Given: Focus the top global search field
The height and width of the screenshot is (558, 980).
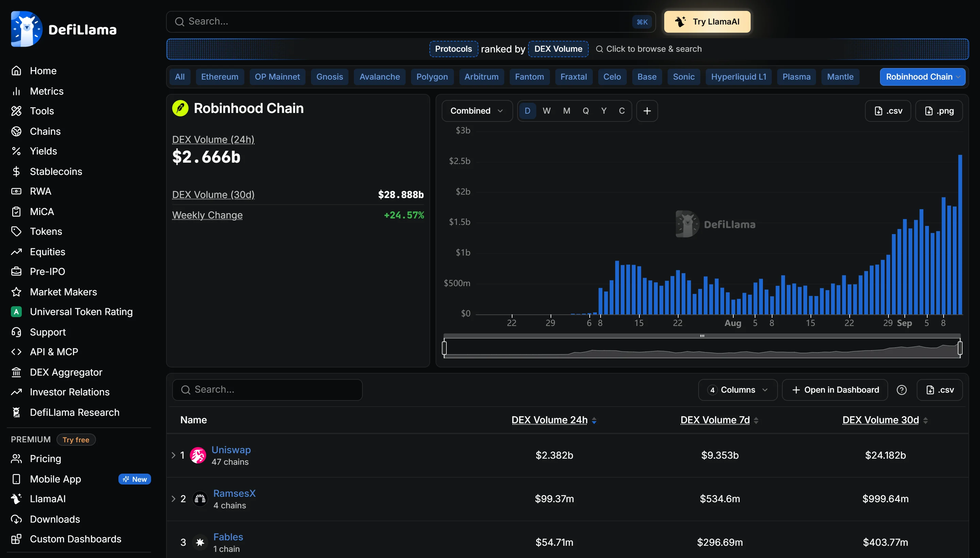Looking at the screenshot, I should pyautogui.click(x=411, y=22).
